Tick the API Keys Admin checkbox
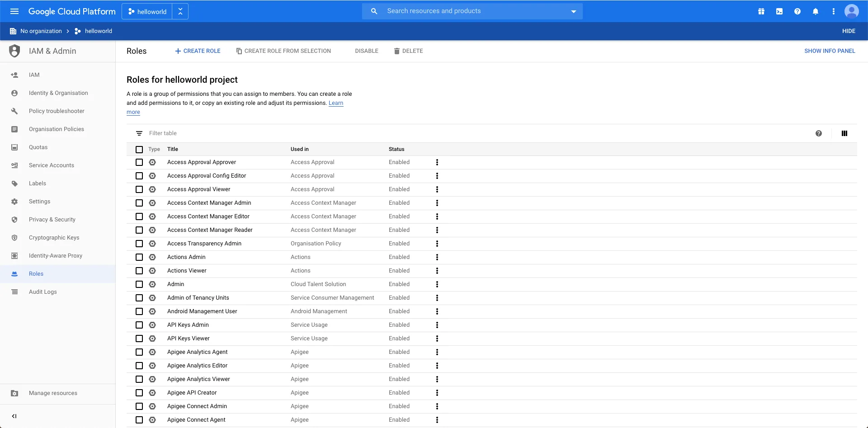The height and width of the screenshot is (428, 868). point(139,325)
